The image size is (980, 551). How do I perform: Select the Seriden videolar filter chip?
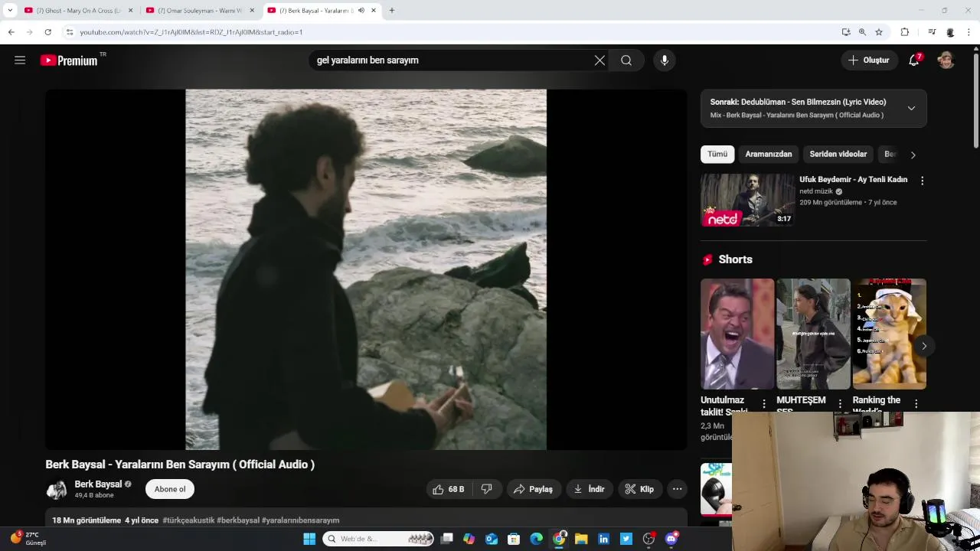(838, 154)
